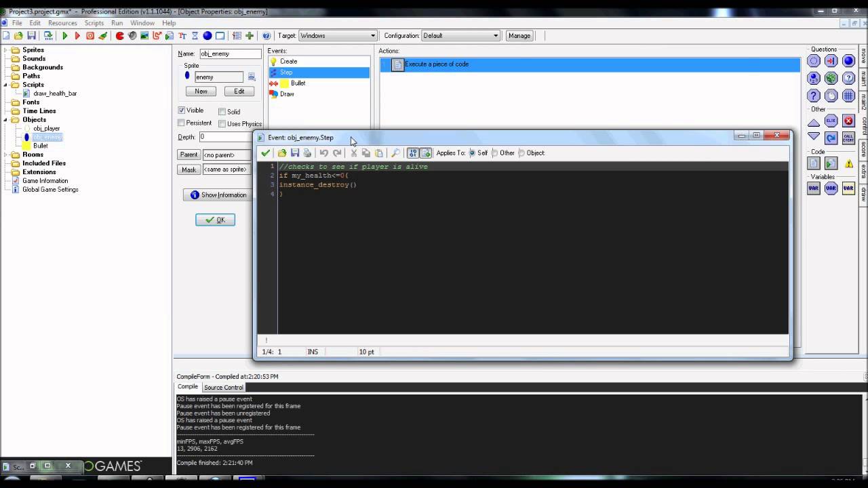Image resolution: width=868 pixels, height=488 pixels.
Task: Select the Object radio button
Action: (521, 153)
